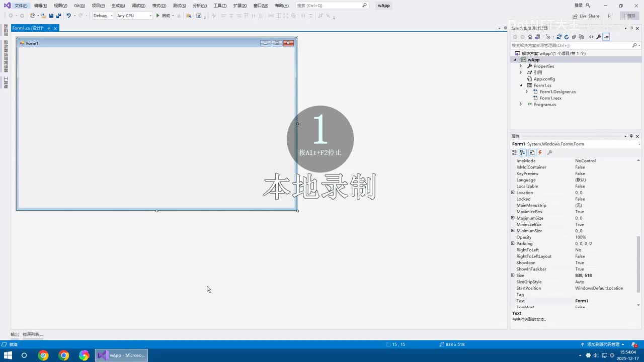This screenshot has width=644, height=362.
Task: Click the Undo arrow icon
Action: click(x=68, y=16)
